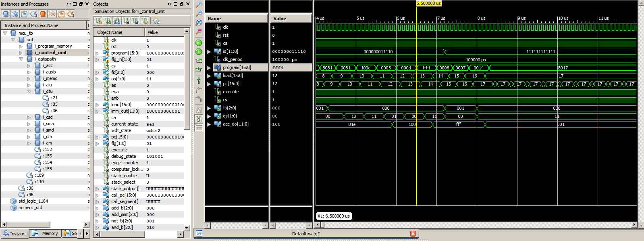Collapse the i_dtu tree node
Image resolution: width=644 pixels, height=241 pixels.
(29, 91)
